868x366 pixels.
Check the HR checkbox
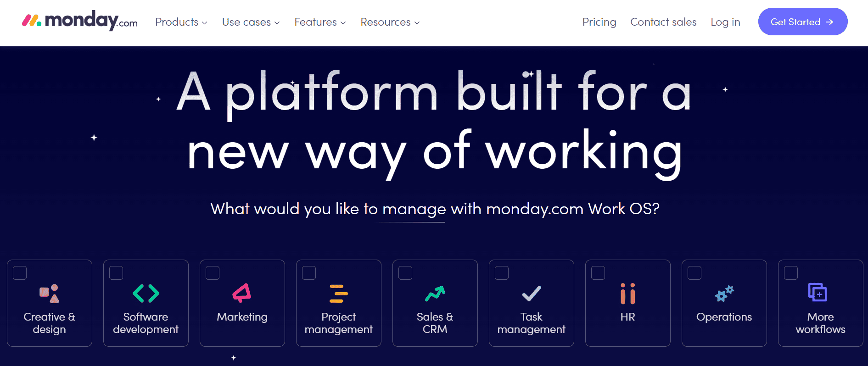(598, 273)
